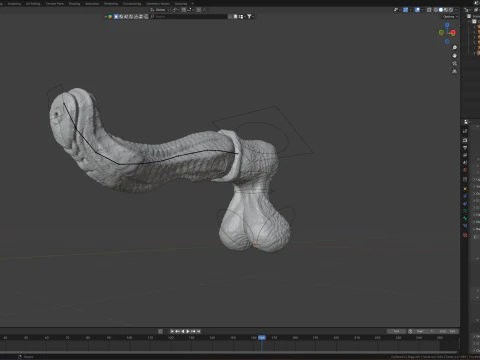Open the proportional falloff dropdown
This screenshot has height=360, width=480.
205,10
